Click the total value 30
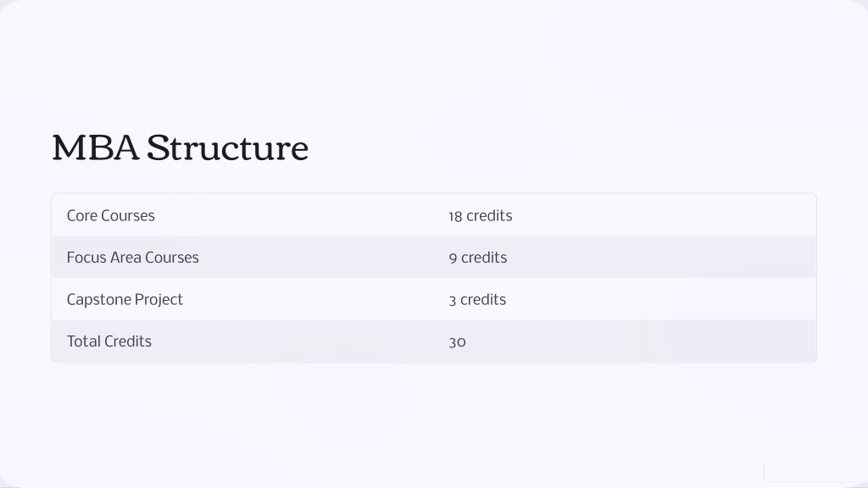Viewport: 868px width, 488px height. (x=457, y=342)
